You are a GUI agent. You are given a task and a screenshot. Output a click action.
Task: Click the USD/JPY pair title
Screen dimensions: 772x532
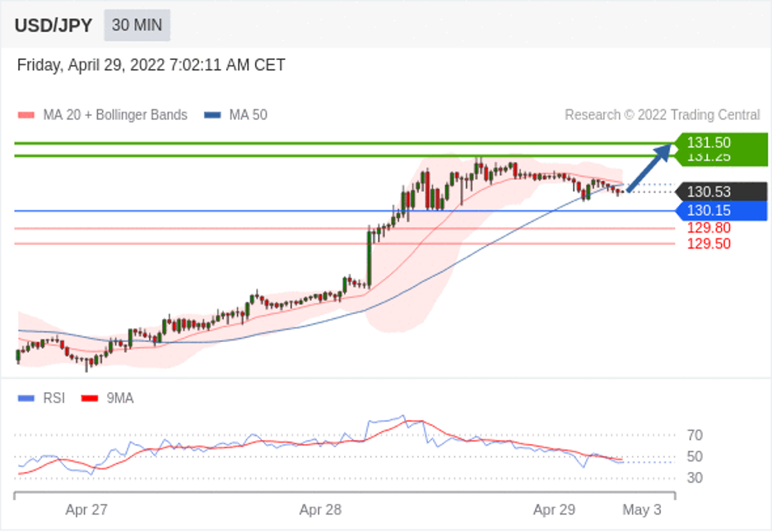53,25
